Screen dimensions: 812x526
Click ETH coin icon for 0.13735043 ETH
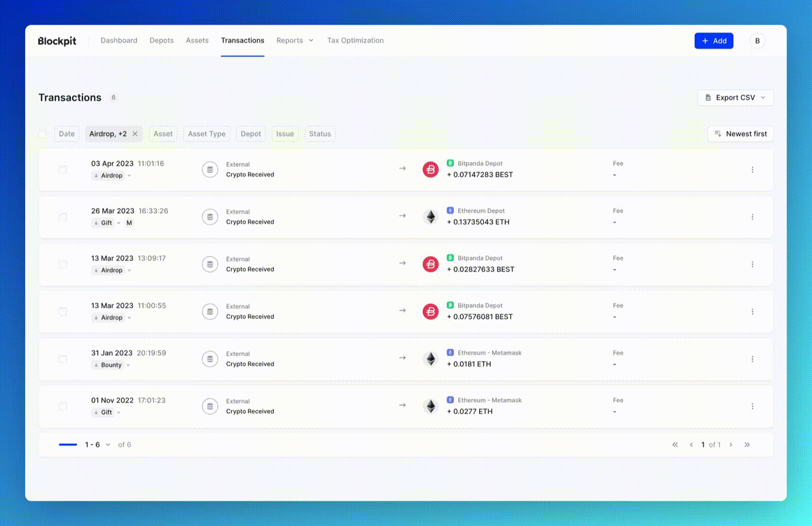click(431, 217)
